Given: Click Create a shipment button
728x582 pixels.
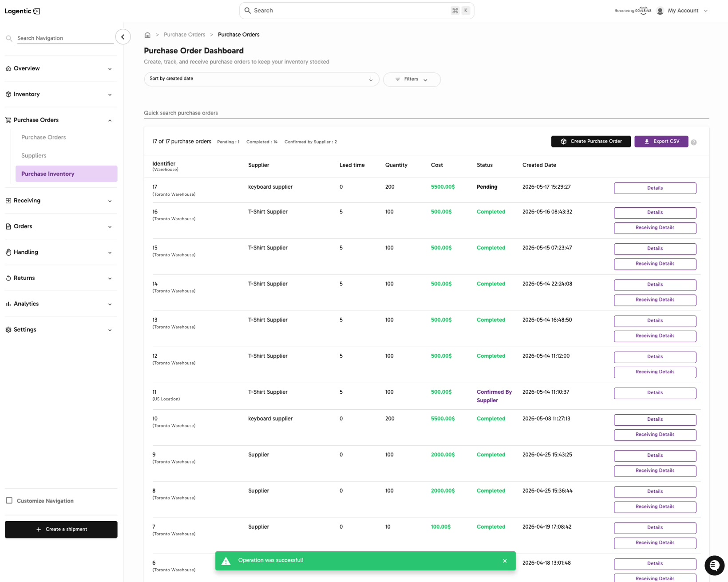Looking at the screenshot, I should (61, 529).
